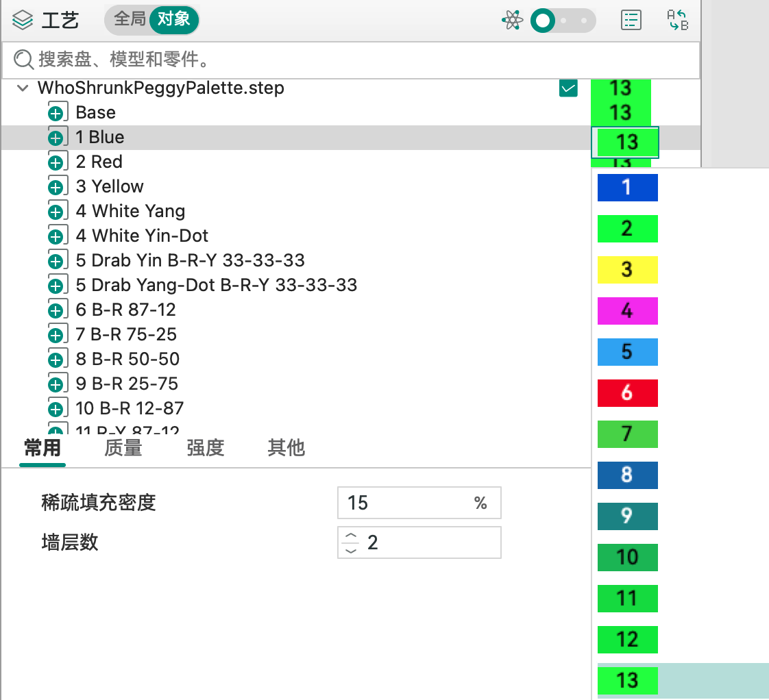Select 5 Drab Yin B-R-Y 33-33-33

click(191, 260)
